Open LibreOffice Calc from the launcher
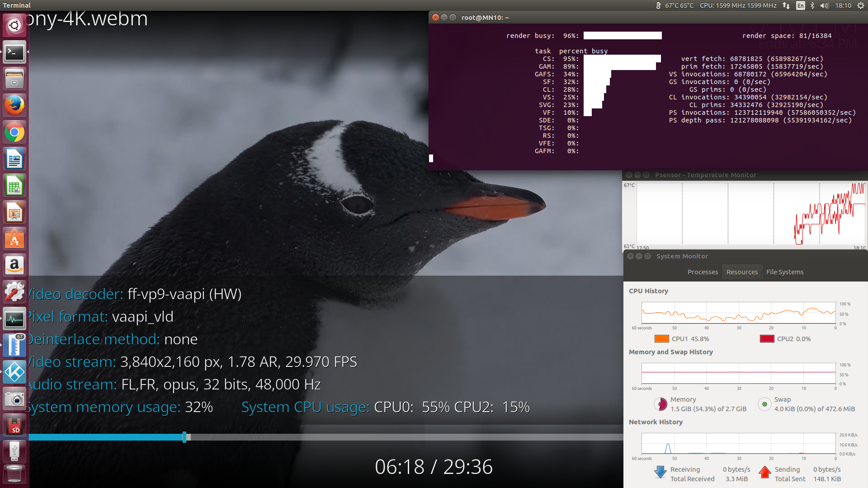The height and width of the screenshot is (488, 868). [x=14, y=186]
